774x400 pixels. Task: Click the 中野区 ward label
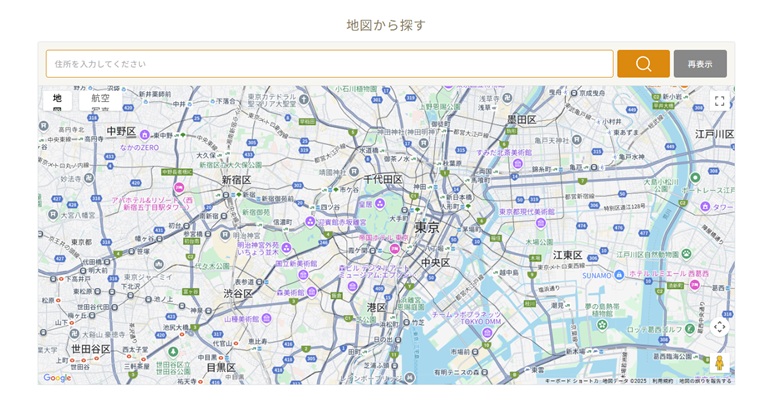tap(121, 131)
